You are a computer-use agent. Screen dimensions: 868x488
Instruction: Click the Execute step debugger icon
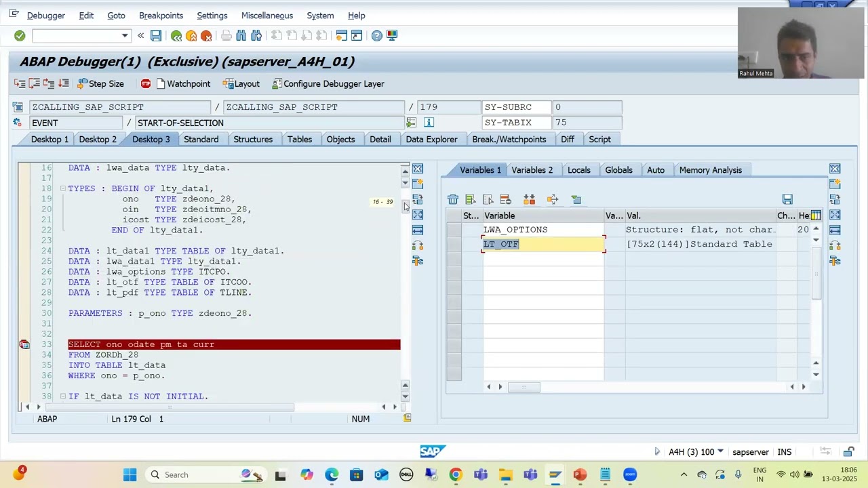(x=34, y=83)
